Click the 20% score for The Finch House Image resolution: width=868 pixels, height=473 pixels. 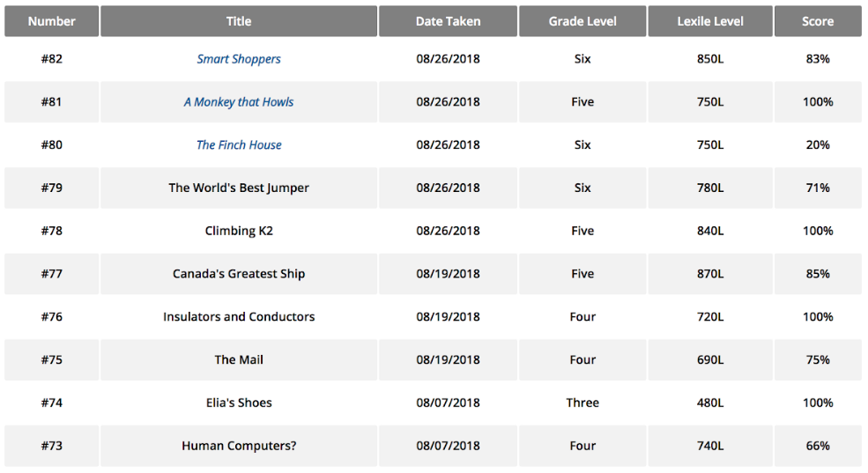click(818, 145)
